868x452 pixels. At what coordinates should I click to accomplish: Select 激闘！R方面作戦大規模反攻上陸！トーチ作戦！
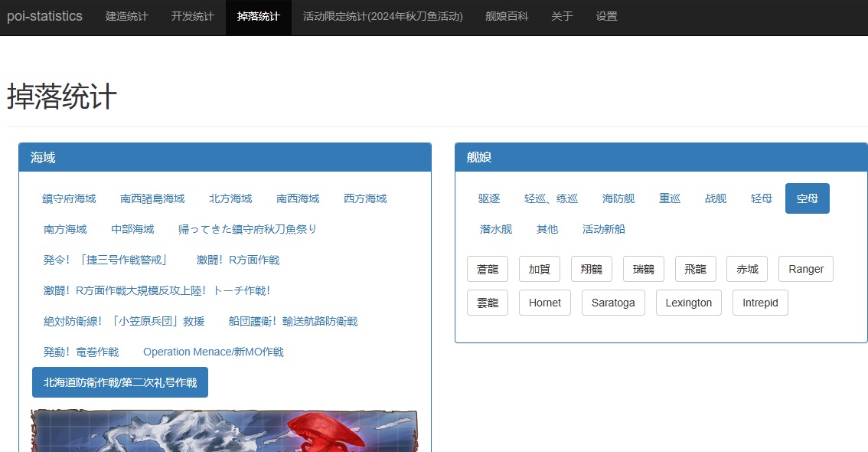pos(157,290)
